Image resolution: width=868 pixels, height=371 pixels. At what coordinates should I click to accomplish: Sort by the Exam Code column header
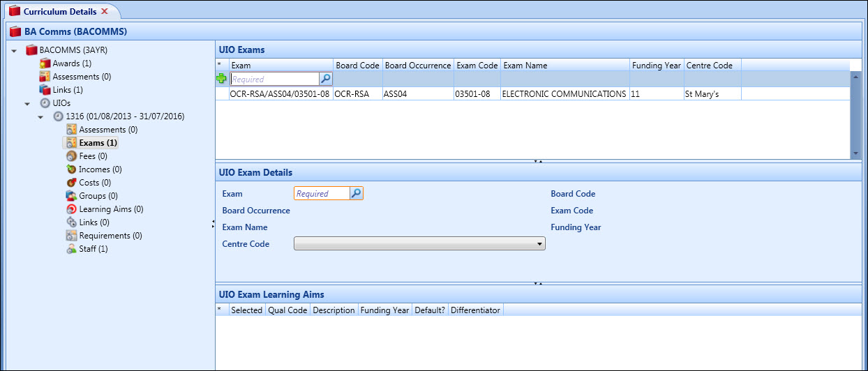(477, 65)
